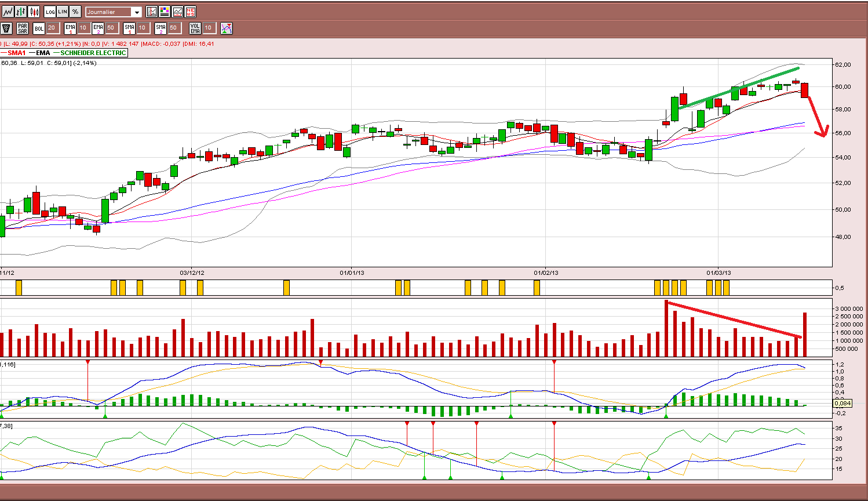Edit the Bollinger period field 20
This screenshot has width=868, height=501.
tap(52, 28)
